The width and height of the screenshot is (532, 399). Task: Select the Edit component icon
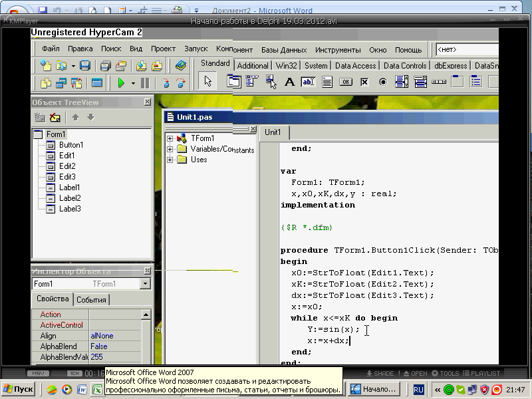308,82
